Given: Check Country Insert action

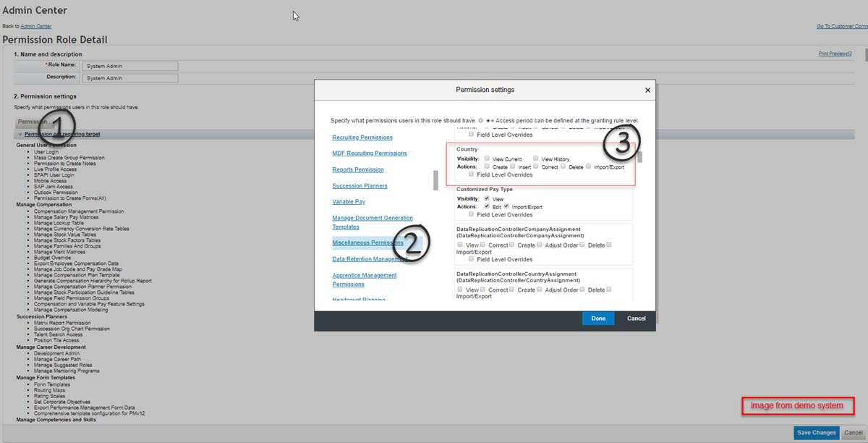Looking at the screenshot, I should (512, 166).
